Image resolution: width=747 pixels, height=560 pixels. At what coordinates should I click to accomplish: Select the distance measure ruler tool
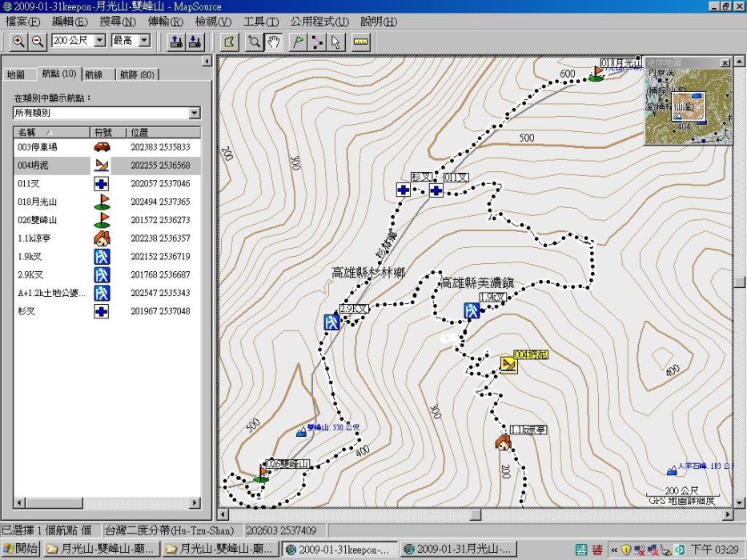tap(360, 42)
